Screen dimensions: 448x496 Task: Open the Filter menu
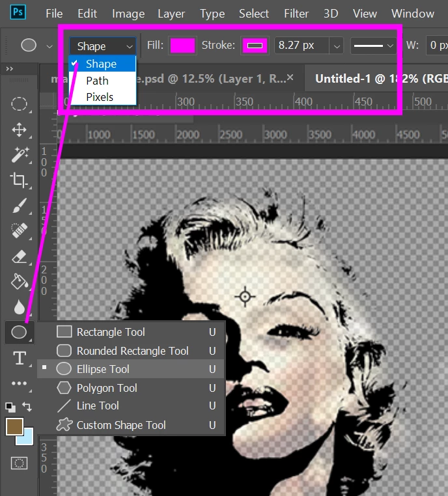(x=296, y=14)
